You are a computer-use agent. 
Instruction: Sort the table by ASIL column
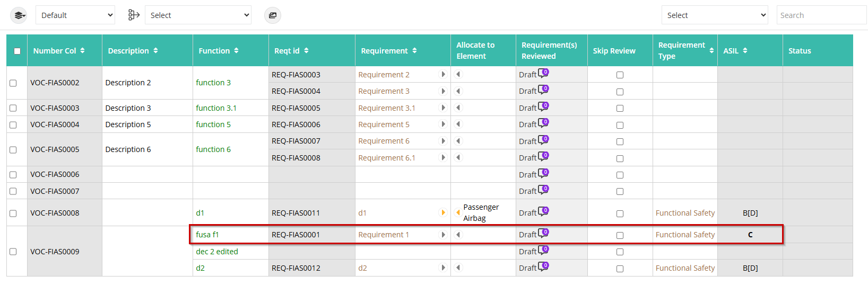(x=735, y=51)
